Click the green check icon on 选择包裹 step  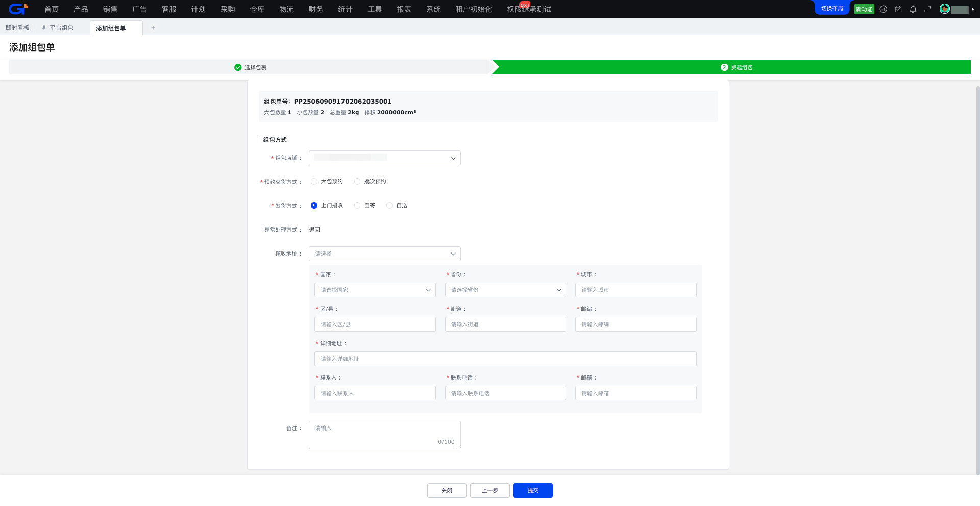click(x=238, y=67)
